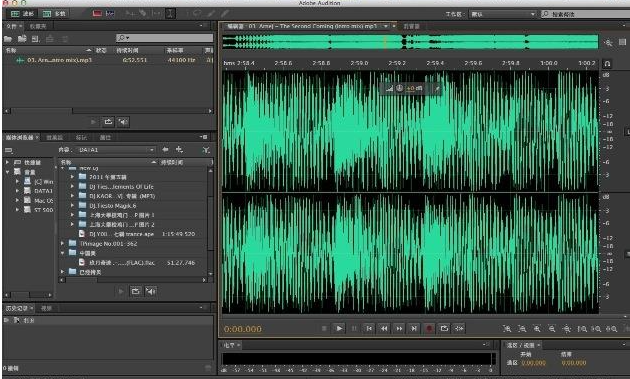Click the Rewind button in the transport
630x379 pixels.
click(x=384, y=328)
